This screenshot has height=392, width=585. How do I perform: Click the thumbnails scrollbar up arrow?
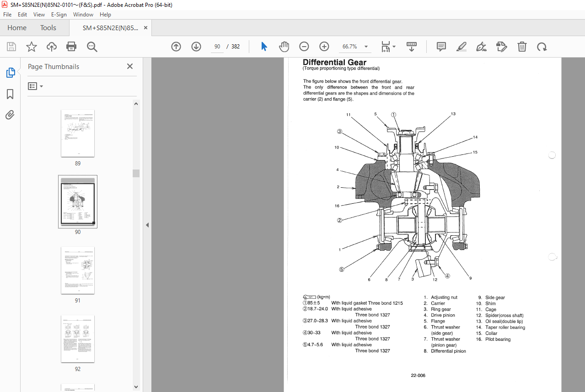136,104
